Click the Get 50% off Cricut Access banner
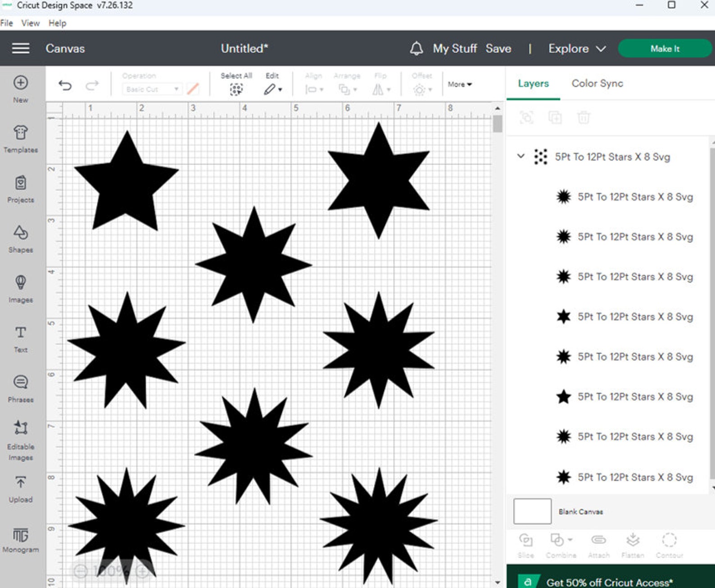 pos(611,577)
